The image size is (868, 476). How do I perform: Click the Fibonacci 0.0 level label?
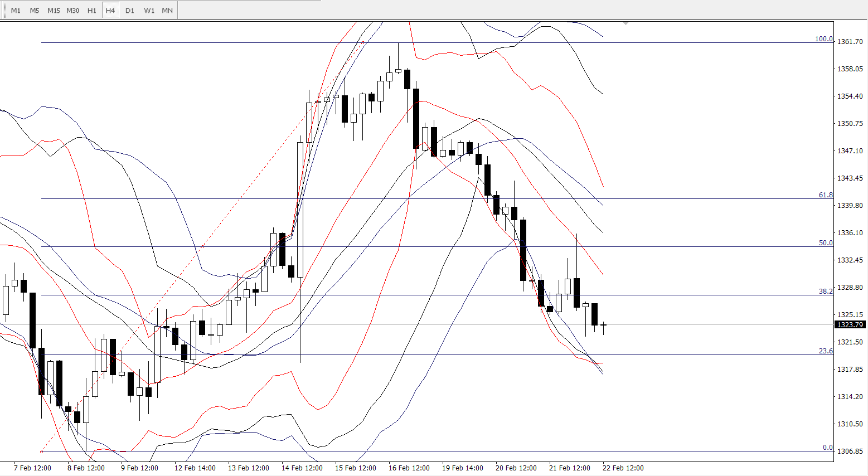click(x=827, y=448)
